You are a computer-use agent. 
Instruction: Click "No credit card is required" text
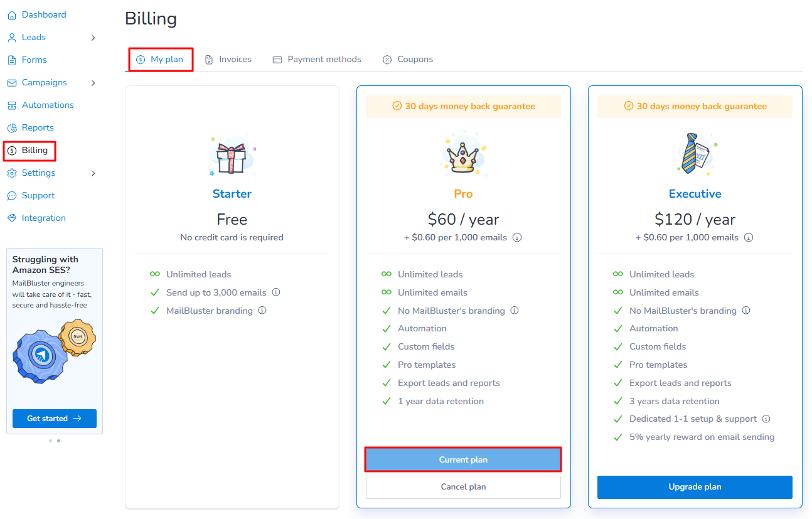pyautogui.click(x=232, y=238)
